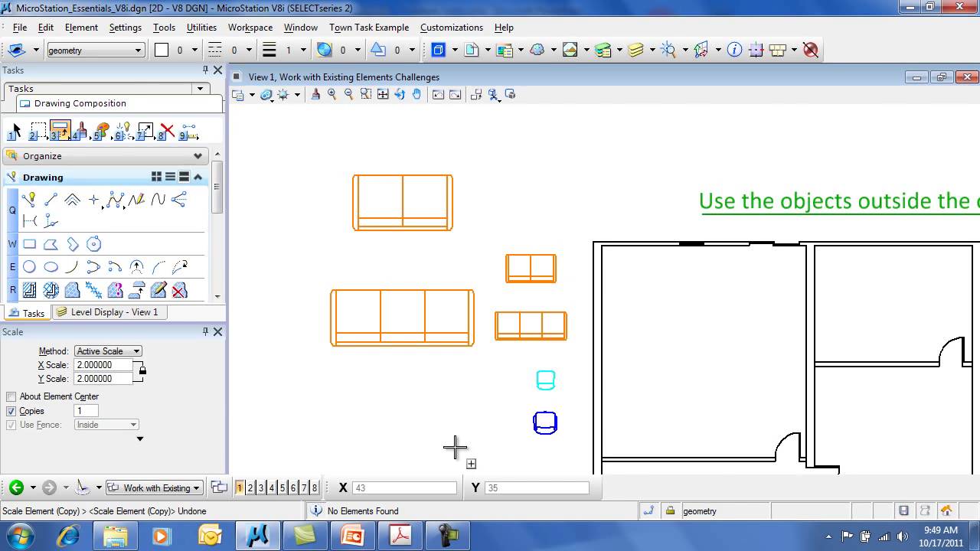Click the Models dialog icon in toolbar
The height and width of the screenshot is (551, 980).
click(472, 50)
